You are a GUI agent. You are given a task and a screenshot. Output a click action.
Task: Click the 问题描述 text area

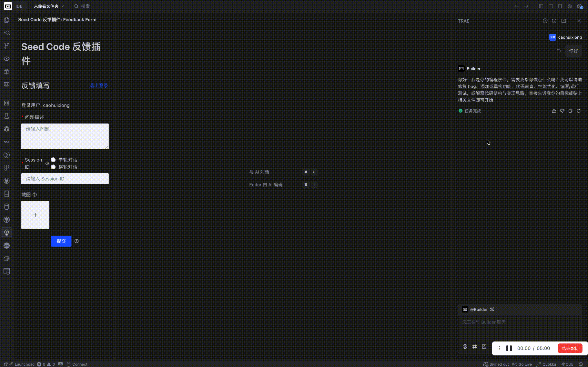pyautogui.click(x=65, y=136)
